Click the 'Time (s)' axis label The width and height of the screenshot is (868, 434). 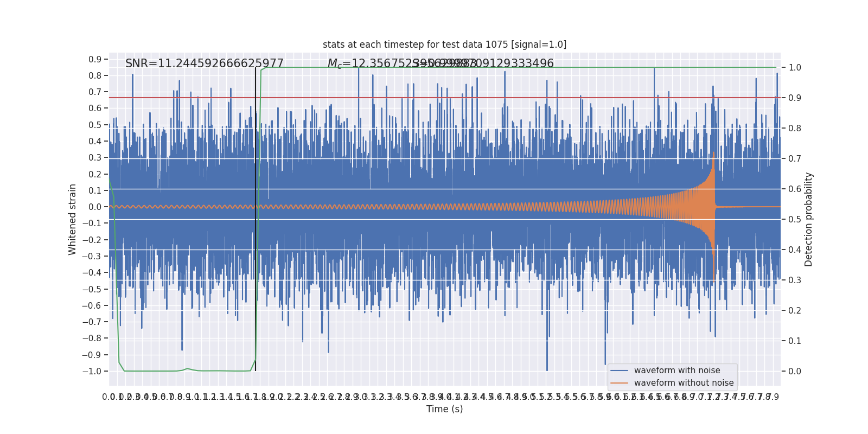coord(445,409)
